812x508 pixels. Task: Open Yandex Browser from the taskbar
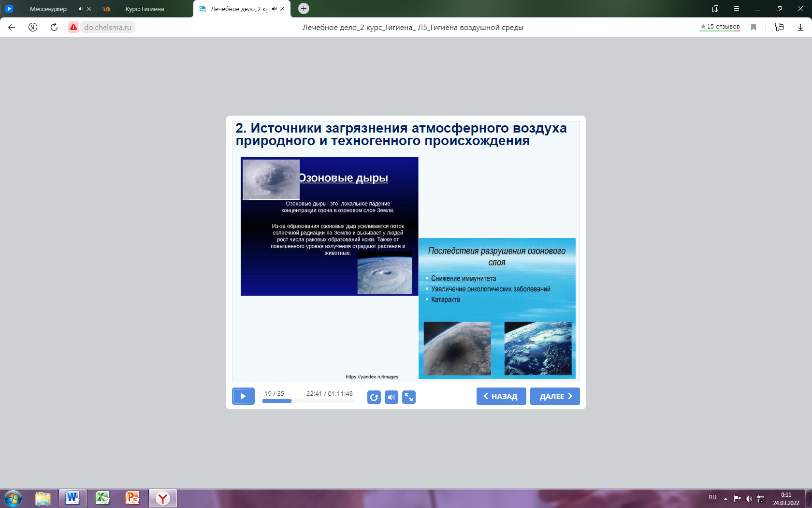click(x=163, y=498)
